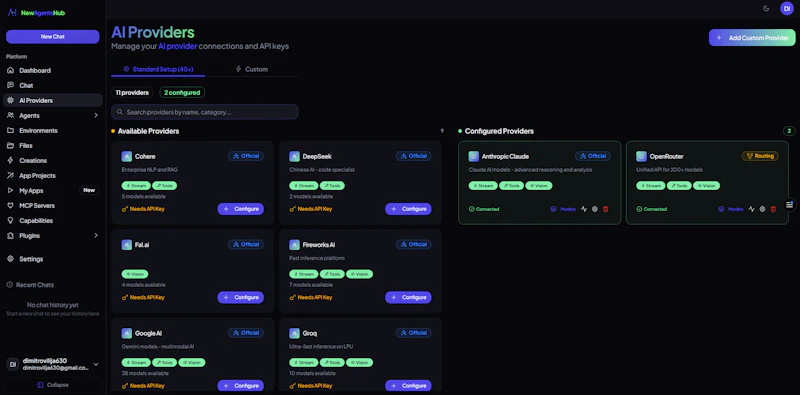
Task: Click the Files folder icon
Action: [10, 145]
